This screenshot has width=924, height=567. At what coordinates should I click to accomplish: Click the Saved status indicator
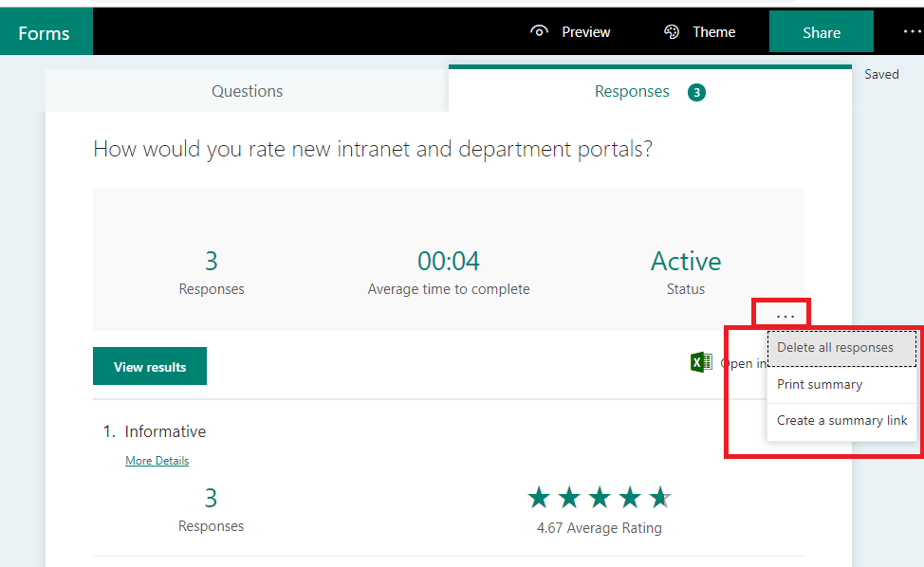point(881,74)
